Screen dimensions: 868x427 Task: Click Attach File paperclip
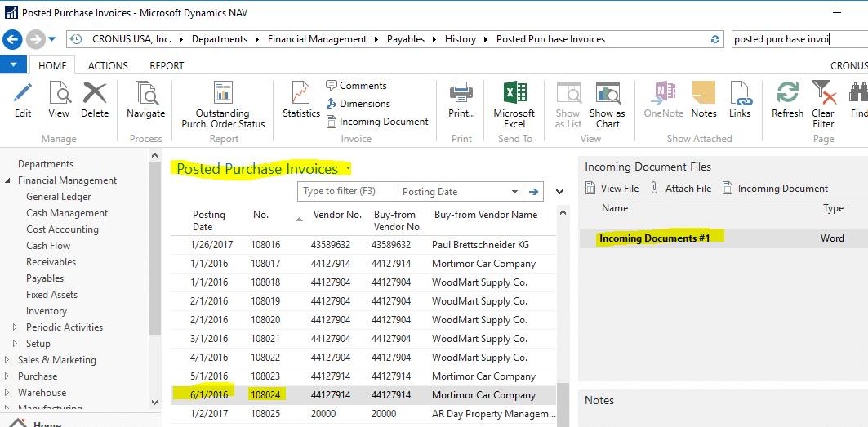point(680,189)
